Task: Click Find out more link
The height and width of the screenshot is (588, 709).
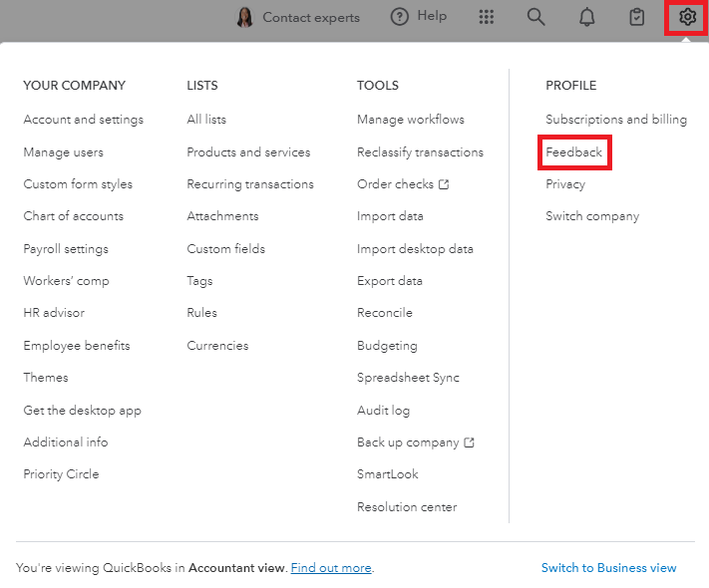Action: point(331,568)
